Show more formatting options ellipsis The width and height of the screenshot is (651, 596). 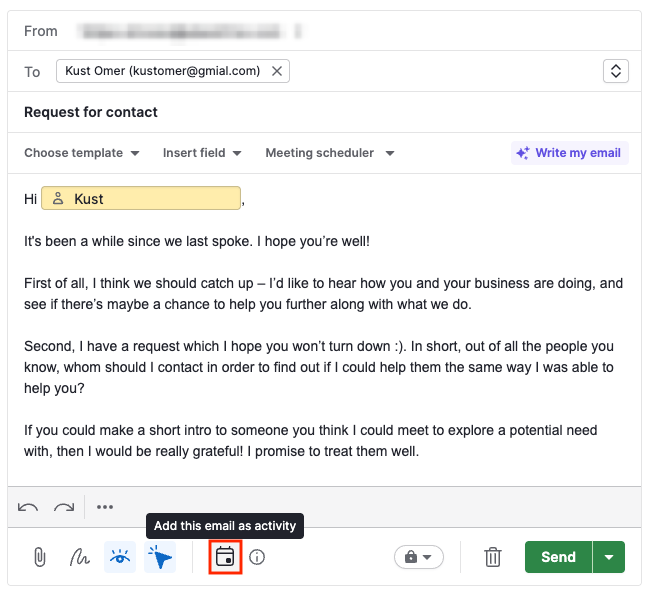click(x=105, y=507)
